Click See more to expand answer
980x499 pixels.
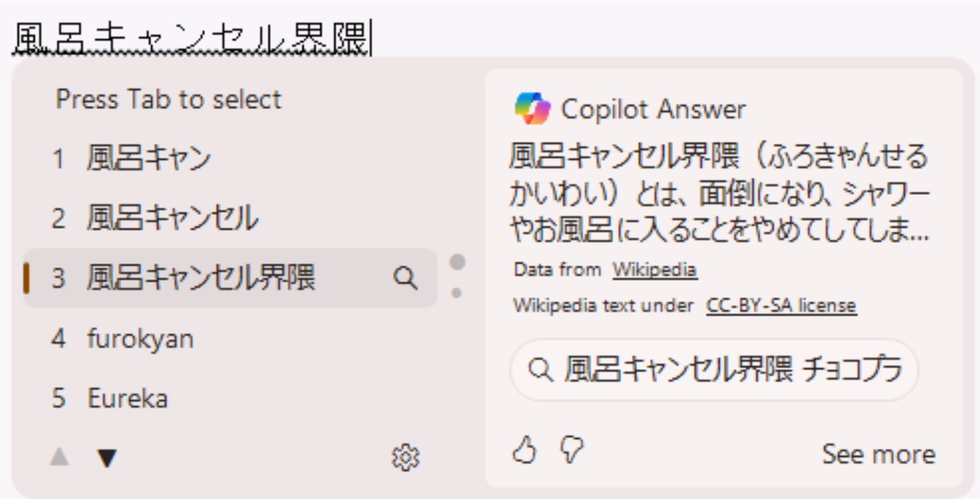tap(878, 454)
